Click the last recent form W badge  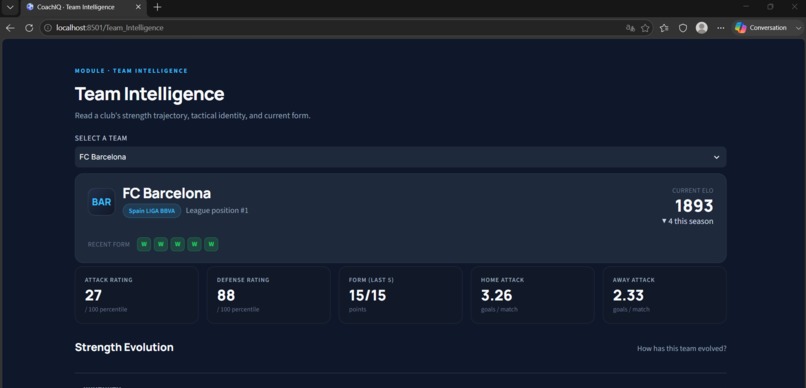[x=211, y=244]
